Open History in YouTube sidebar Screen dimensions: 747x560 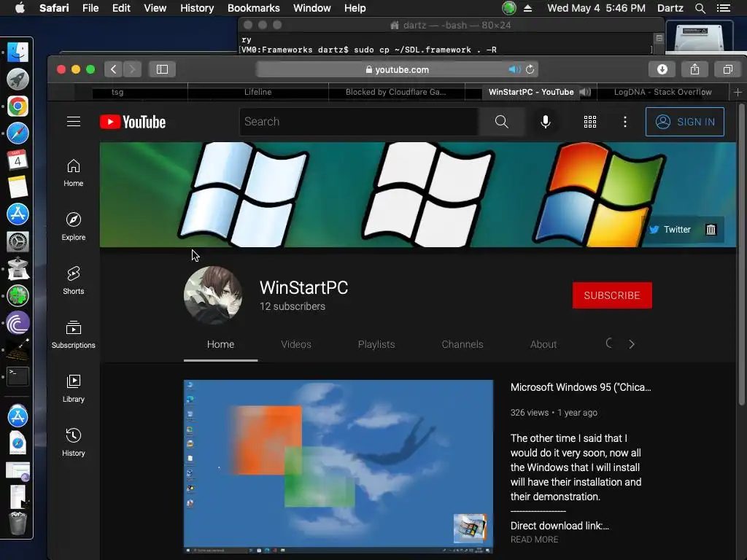(x=74, y=443)
